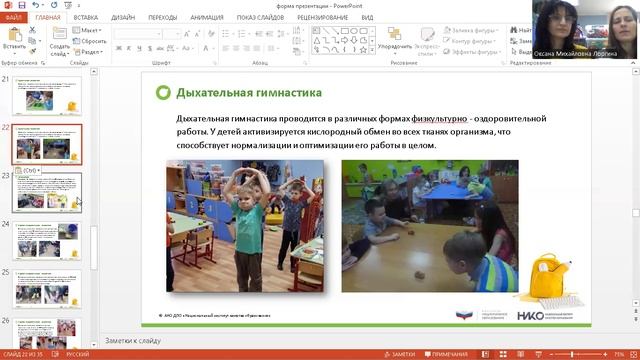Undo the last action
Screen dimensions: 640x360
[x=36, y=5]
